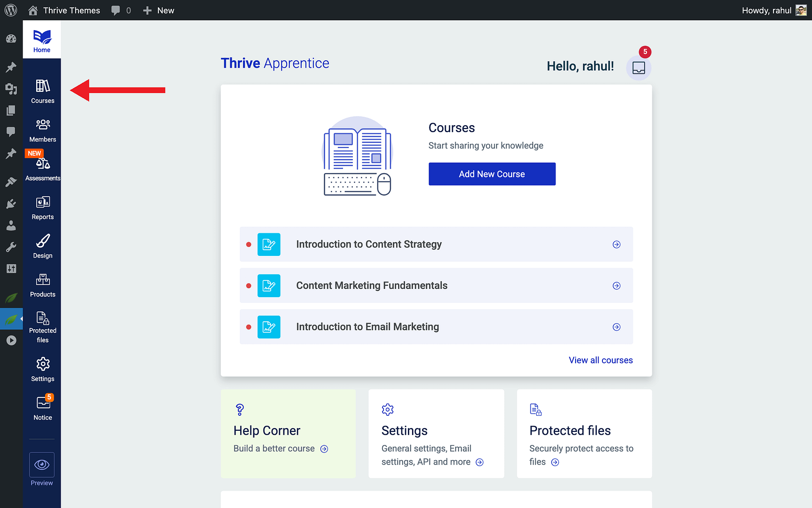Click the Add New Course button
Screen dimensions: 812x508
pos(492,174)
